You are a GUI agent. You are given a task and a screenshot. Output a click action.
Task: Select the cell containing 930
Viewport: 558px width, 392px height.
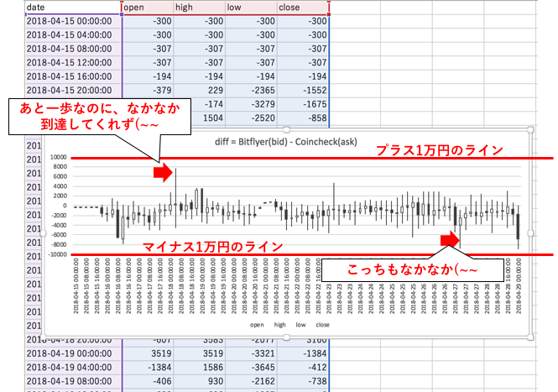[x=200, y=382]
